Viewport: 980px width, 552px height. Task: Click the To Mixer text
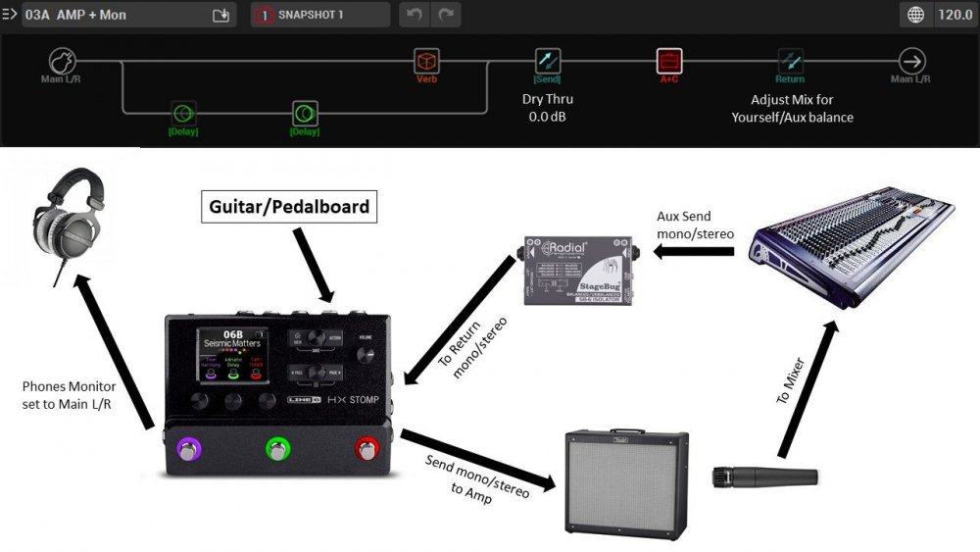(790, 380)
